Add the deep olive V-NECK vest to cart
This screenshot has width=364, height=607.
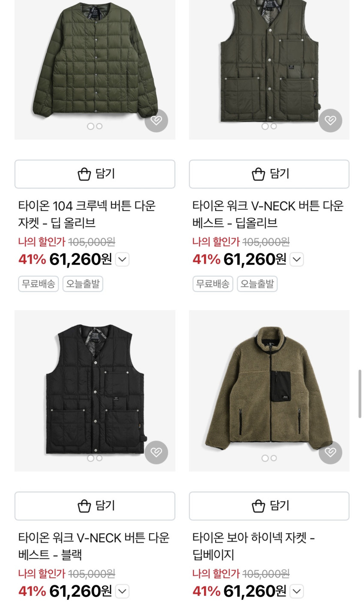pyautogui.click(x=269, y=174)
